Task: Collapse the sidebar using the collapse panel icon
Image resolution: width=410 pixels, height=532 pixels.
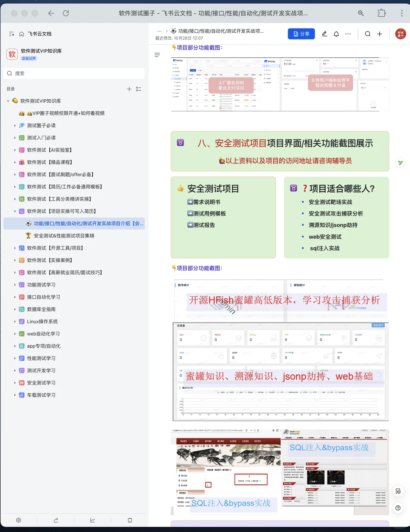Action: [11, 34]
